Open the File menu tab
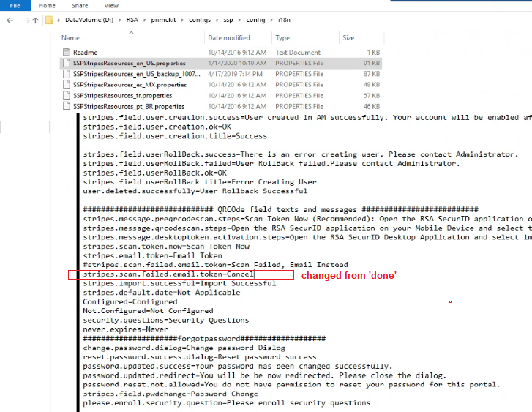The height and width of the screenshot is (412, 532). (15, 5)
